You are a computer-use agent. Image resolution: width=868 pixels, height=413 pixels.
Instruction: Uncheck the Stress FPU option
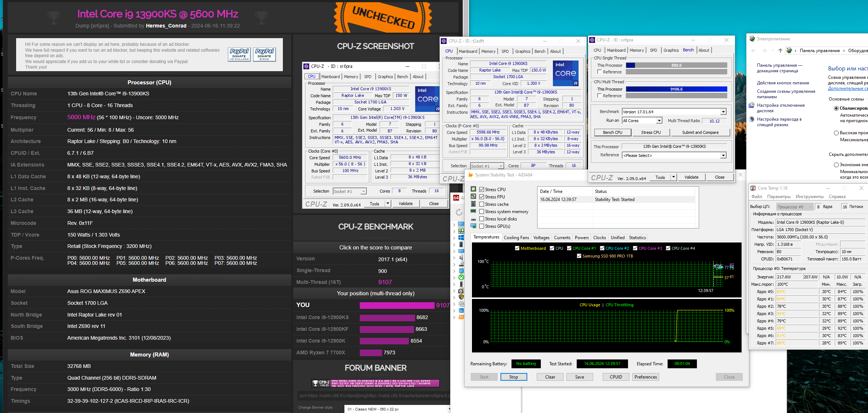[482, 197]
